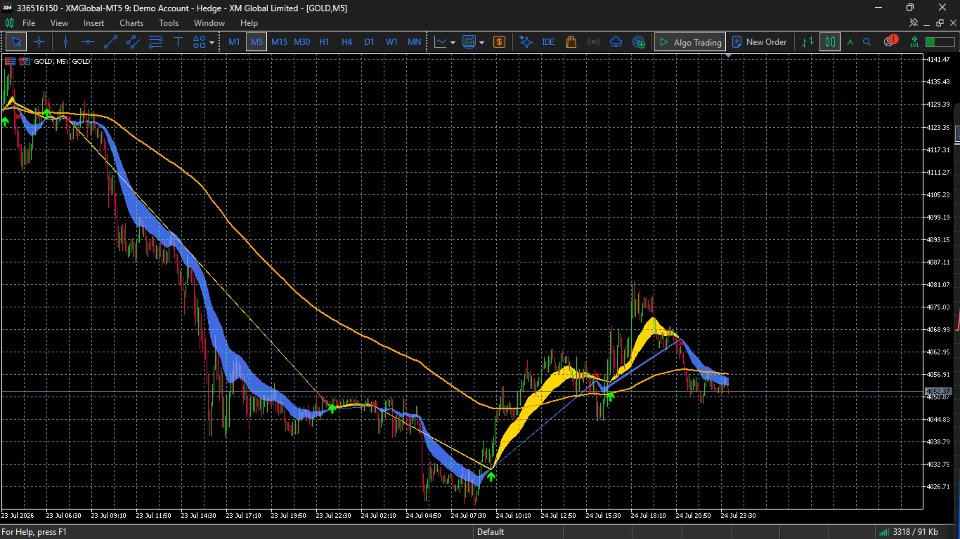Toggle candlestick chart display
This screenshot has width=960, height=539.
830,42
